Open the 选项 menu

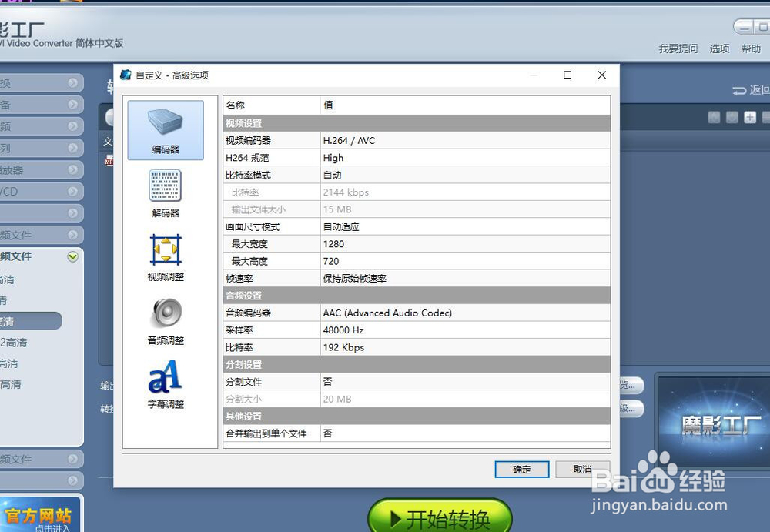719,48
